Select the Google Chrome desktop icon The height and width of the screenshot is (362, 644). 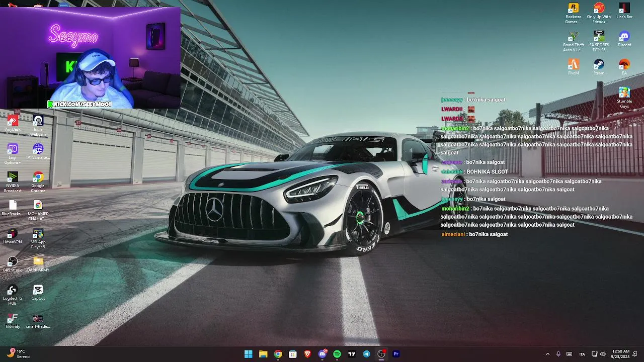coord(38,182)
